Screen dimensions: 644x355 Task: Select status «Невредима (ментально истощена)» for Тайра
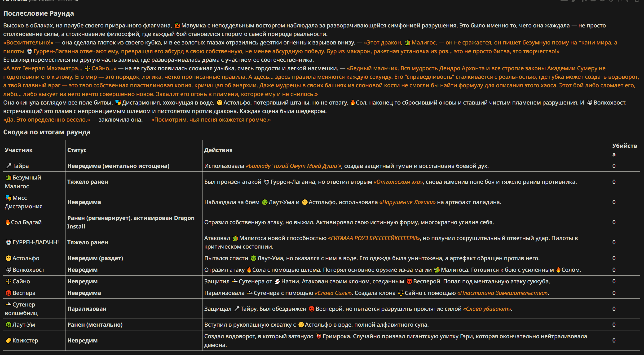tap(118, 166)
